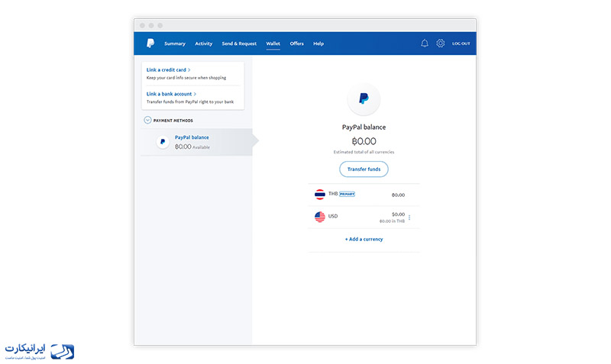611x364 pixels.
Task: Collapse the Payment Methods section
Action: [x=147, y=121]
